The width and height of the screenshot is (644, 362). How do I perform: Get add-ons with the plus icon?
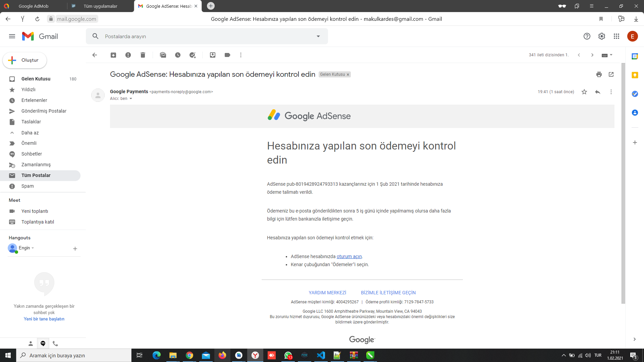tap(635, 142)
